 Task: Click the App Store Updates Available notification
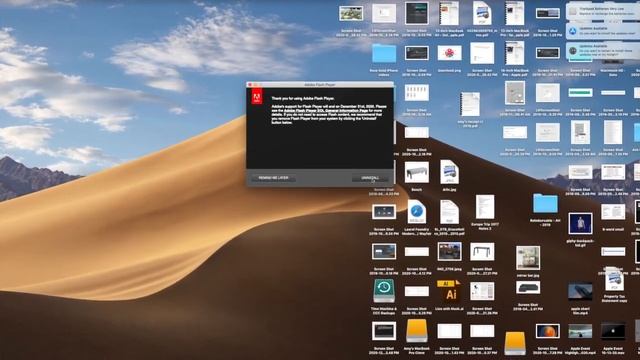(x=604, y=31)
